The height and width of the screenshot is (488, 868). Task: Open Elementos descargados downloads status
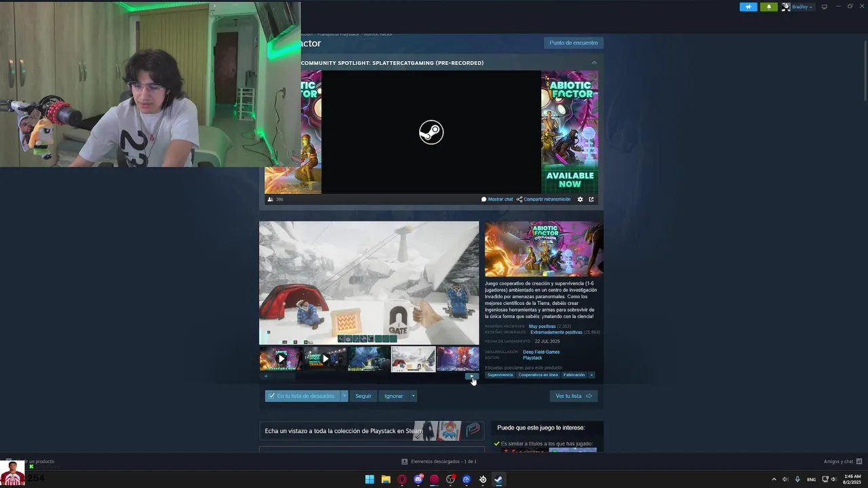point(439,462)
